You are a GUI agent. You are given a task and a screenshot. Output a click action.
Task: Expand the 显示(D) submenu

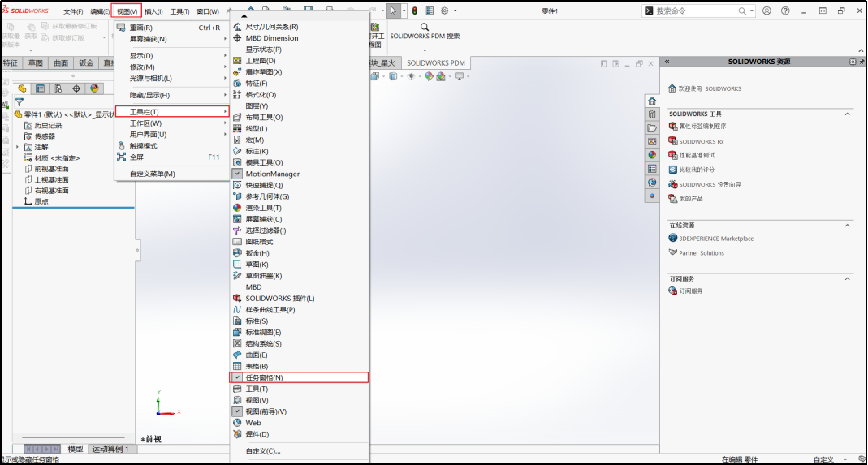[171, 56]
